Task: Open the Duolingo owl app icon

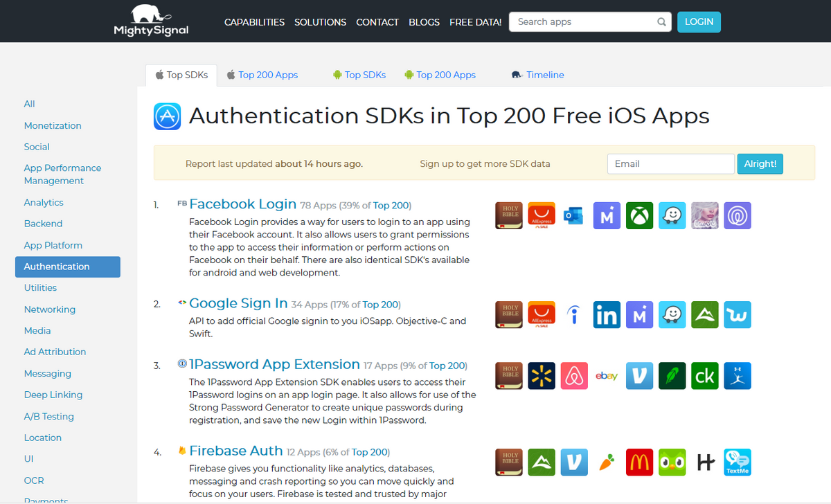Action: click(x=672, y=462)
